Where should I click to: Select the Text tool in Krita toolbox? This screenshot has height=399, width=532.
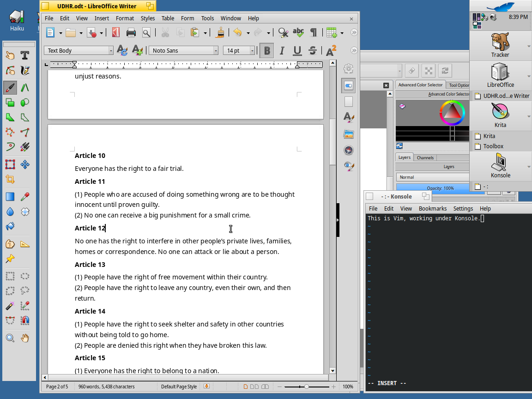click(25, 55)
